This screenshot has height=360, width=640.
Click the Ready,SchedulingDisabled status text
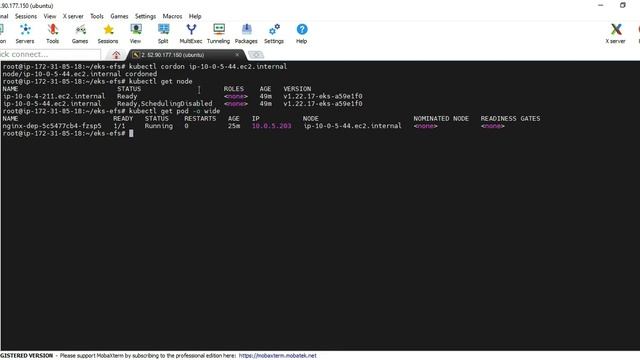(x=164, y=104)
